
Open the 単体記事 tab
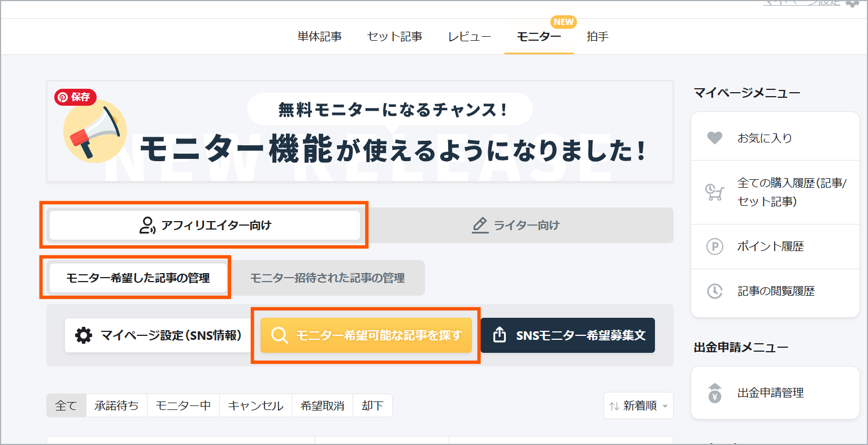pos(319,36)
